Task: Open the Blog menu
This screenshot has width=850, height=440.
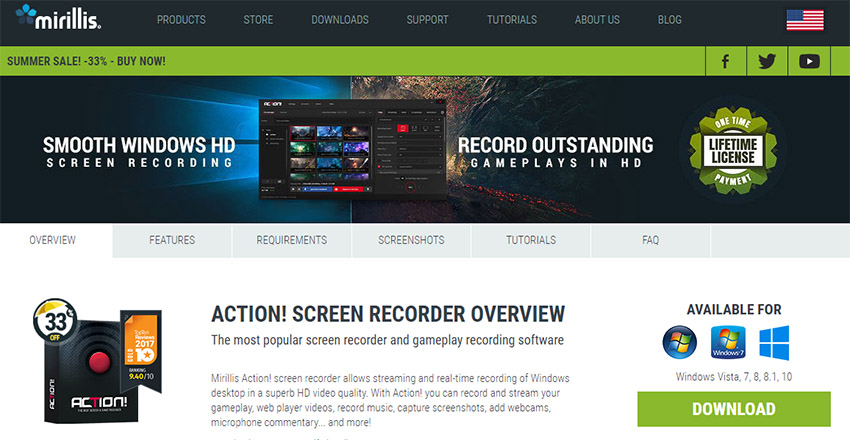Action: tap(669, 20)
